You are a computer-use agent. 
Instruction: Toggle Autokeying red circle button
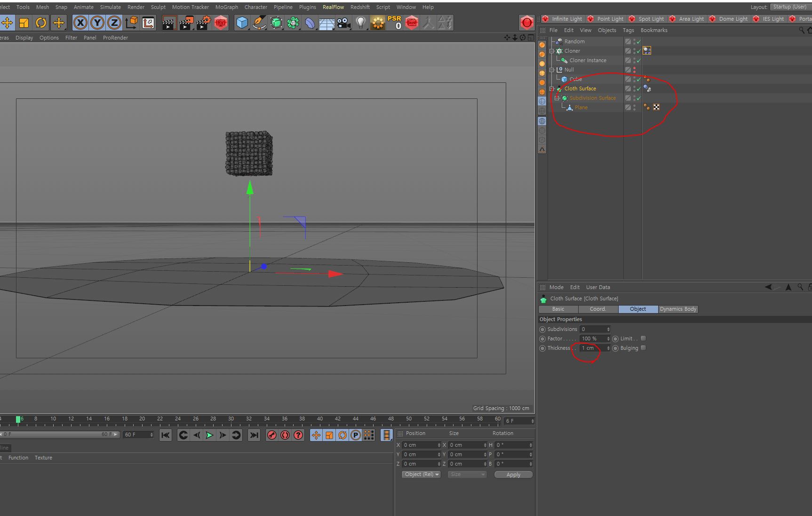tap(285, 435)
